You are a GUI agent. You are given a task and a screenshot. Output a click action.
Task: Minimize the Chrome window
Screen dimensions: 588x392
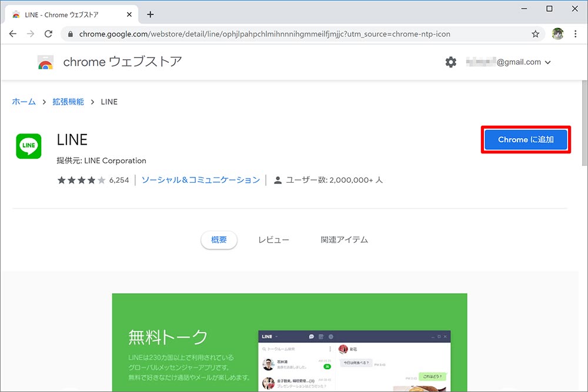click(524, 9)
